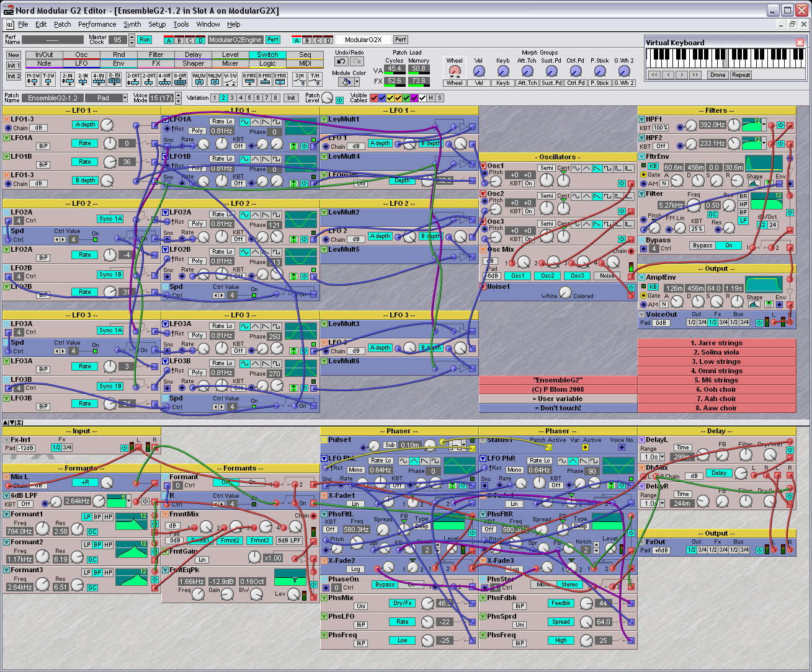The image size is (812, 672).
Task: Switch to the Filter module tab
Action: click(x=156, y=55)
